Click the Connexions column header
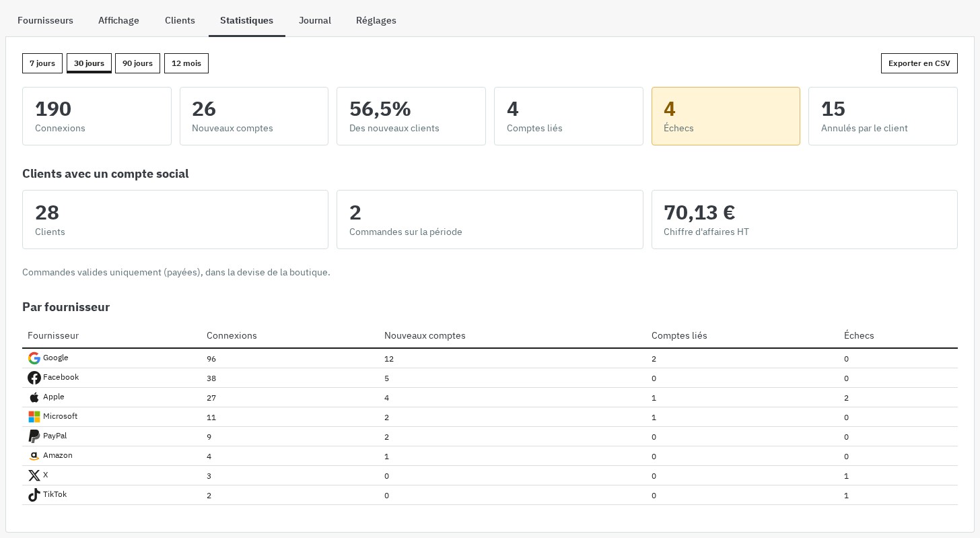This screenshot has width=980, height=538. click(232, 335)
